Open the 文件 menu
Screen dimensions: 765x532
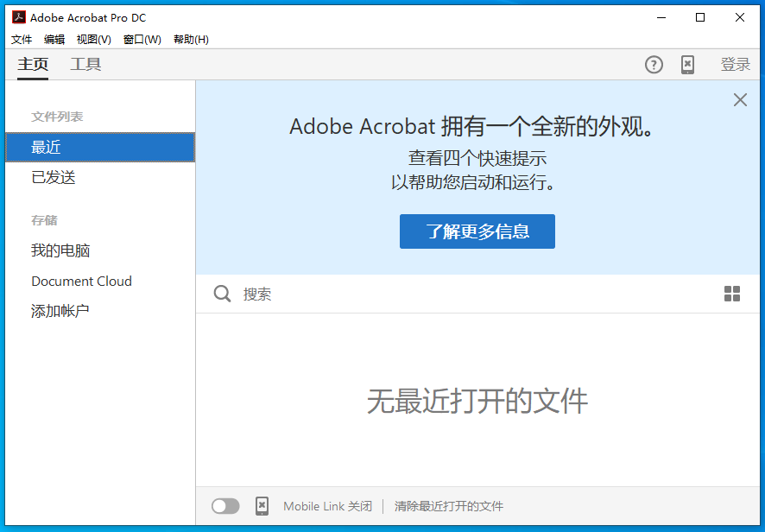click(22, 40)
